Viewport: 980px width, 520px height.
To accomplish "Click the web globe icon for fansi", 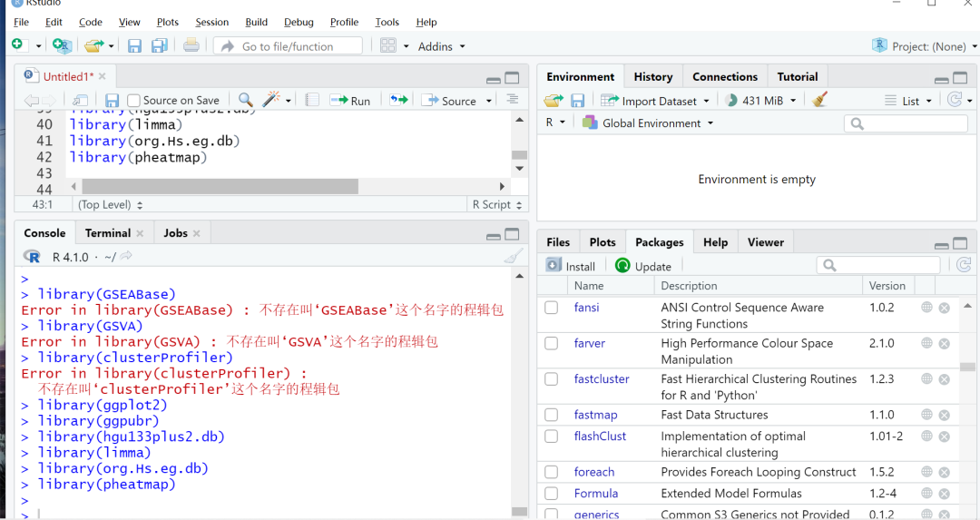I will tap(926, 308).
